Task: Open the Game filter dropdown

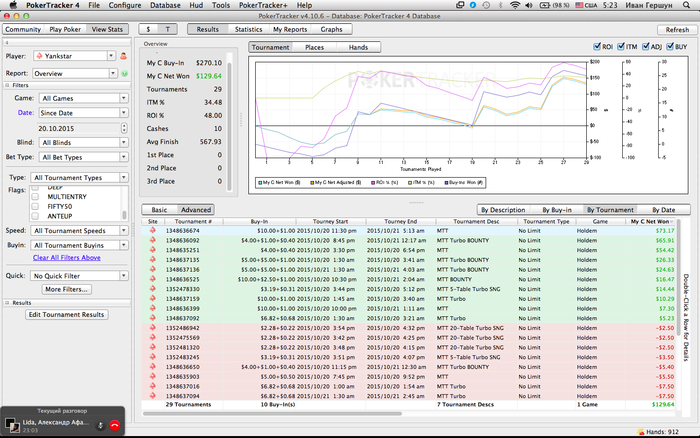Action: pos(83,98)
